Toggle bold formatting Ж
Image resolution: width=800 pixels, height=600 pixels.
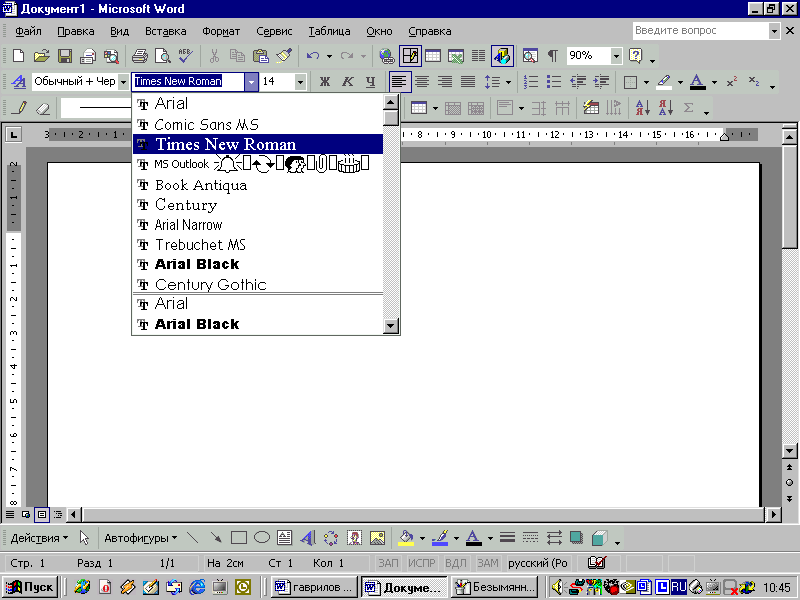[324, 82]
